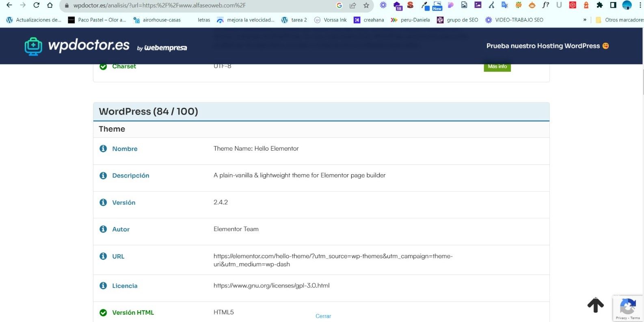644x322 pixels.
Task: Open the 'tarea 2' bookmark
Action: coord(294,20)
